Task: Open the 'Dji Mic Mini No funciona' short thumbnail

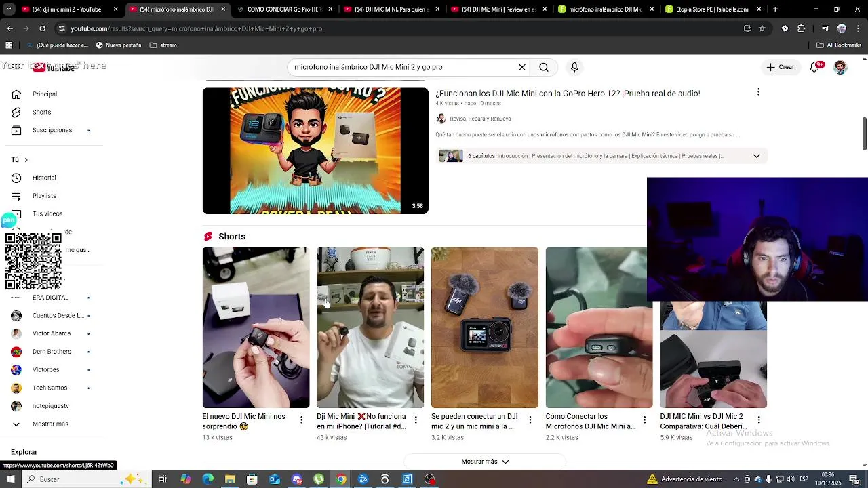Action: [x=370, y=327]
